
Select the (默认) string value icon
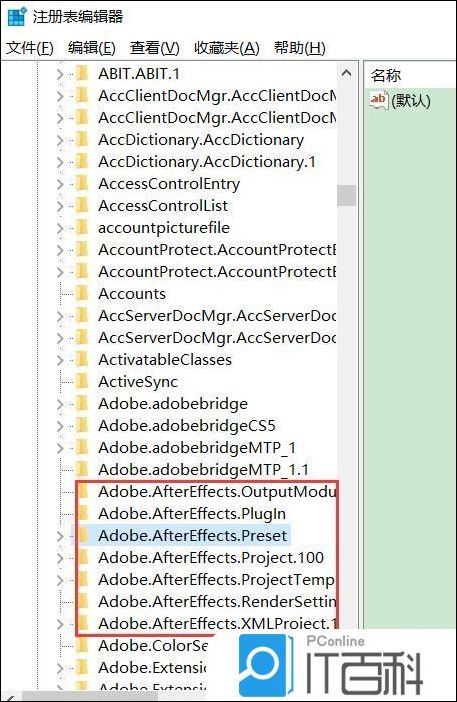(x=379, y=100)
